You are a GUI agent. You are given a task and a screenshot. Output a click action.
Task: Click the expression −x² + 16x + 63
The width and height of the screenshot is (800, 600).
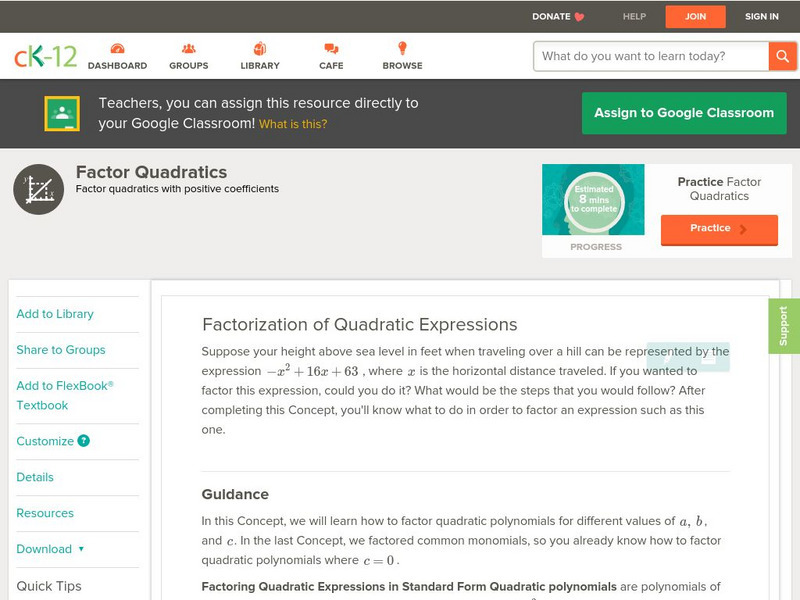point(313,371)
